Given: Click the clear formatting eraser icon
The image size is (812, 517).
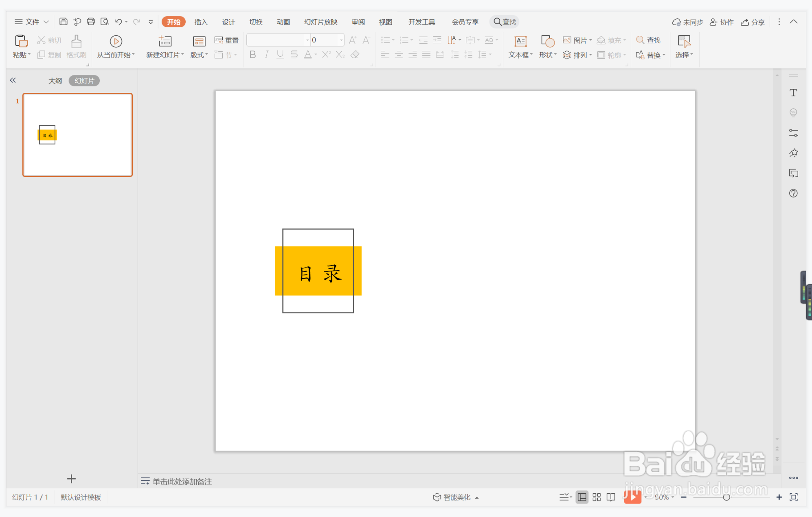Looking at the screenshot, I should pos(355,55).
